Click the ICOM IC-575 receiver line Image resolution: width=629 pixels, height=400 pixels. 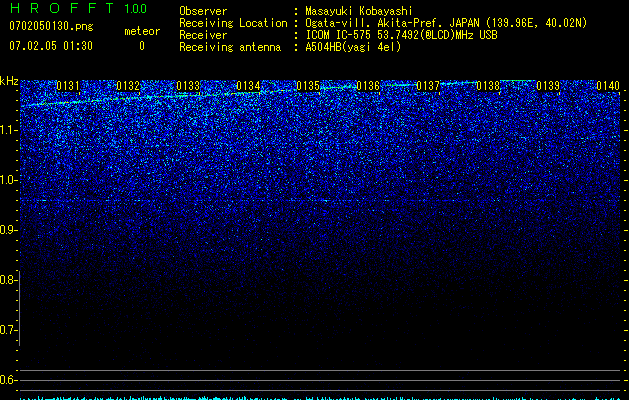401,35
